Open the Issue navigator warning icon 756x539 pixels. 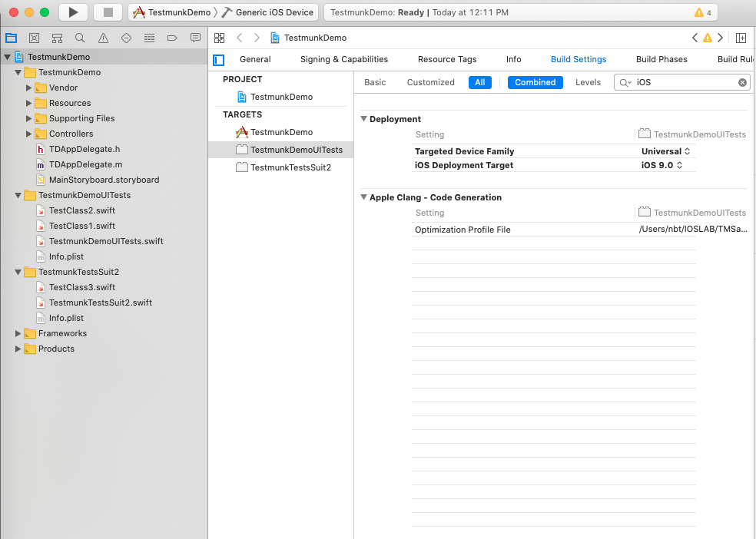103,38
